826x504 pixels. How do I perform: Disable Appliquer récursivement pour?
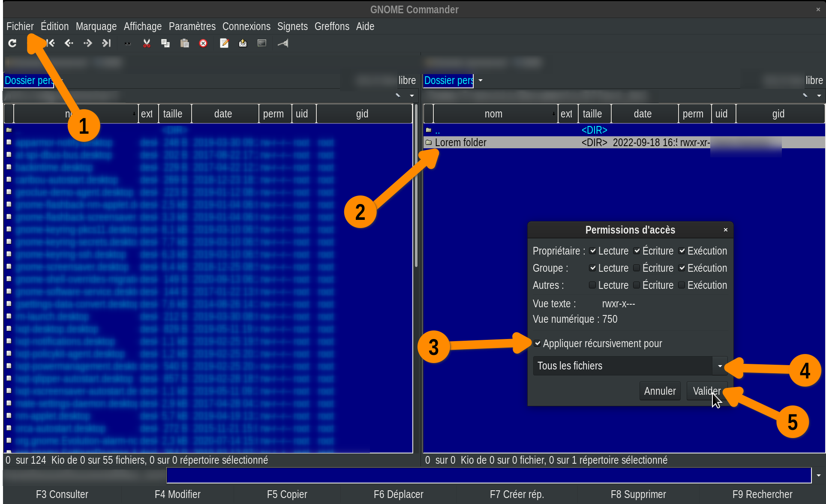point(538,343)
